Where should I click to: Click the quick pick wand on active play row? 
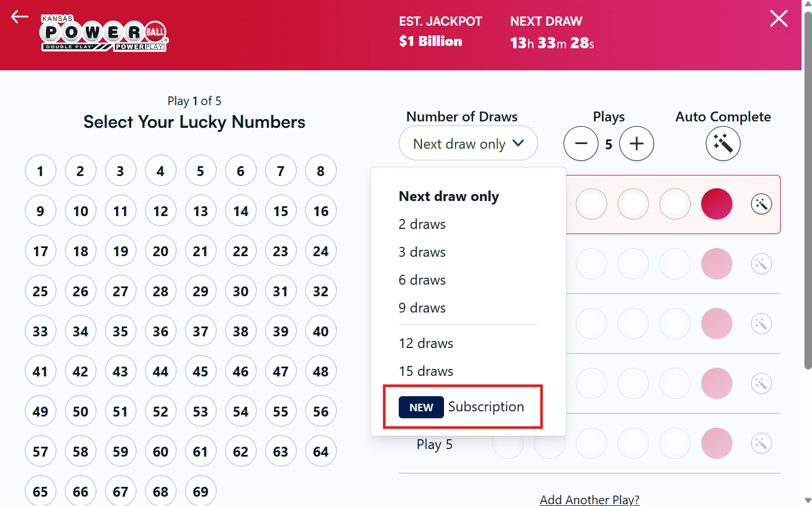762,204
